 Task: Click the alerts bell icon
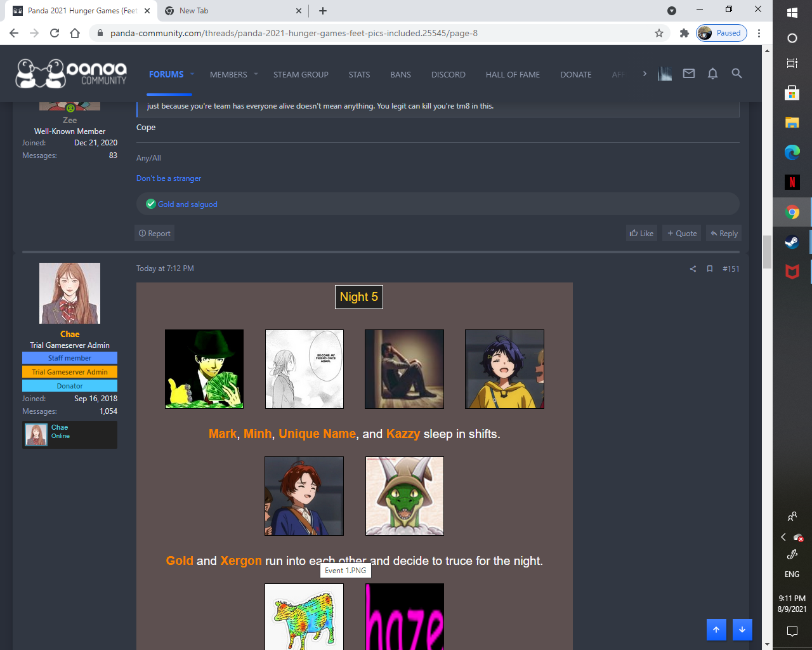pyautogui.click(x=712, y=74)
